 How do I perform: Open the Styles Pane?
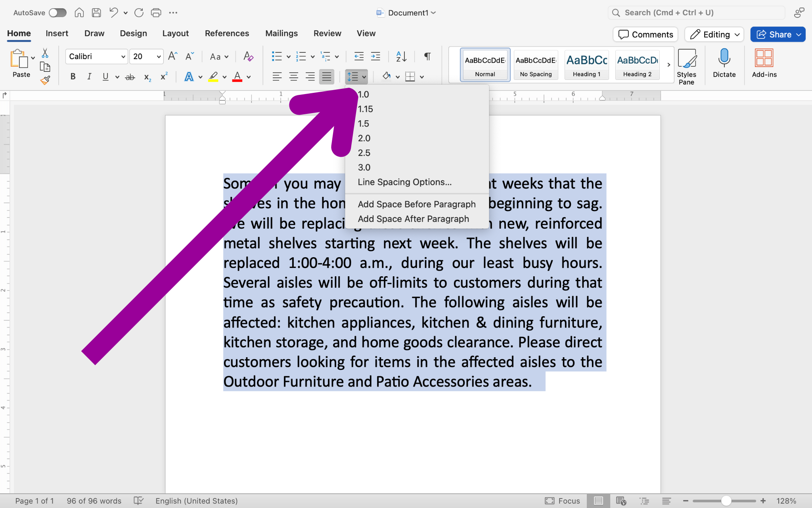coord(687,67)
